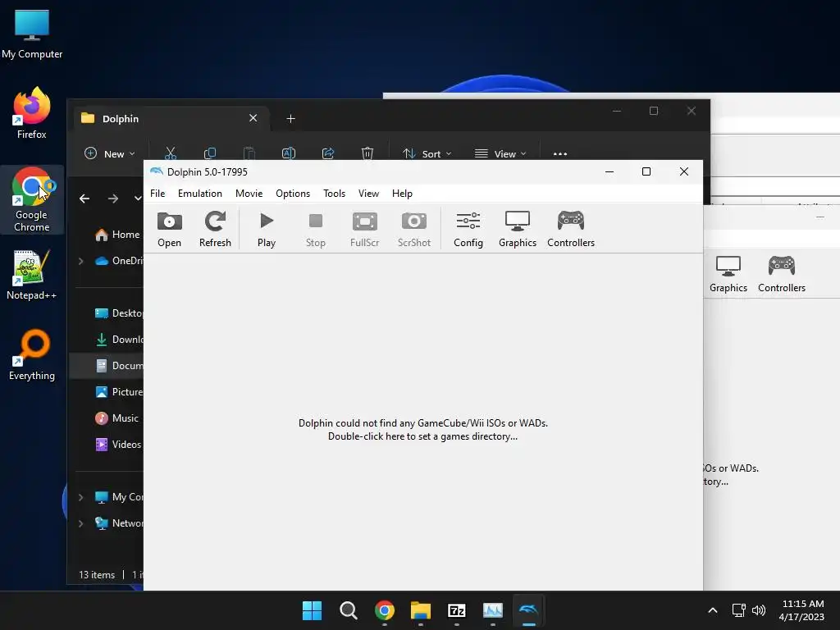Close the Dolphin tab in File Explorer

[x=253, y=118]
